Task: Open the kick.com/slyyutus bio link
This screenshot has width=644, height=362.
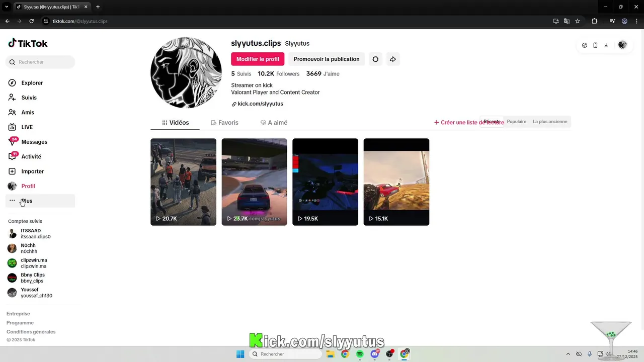Action: point(260,104)
